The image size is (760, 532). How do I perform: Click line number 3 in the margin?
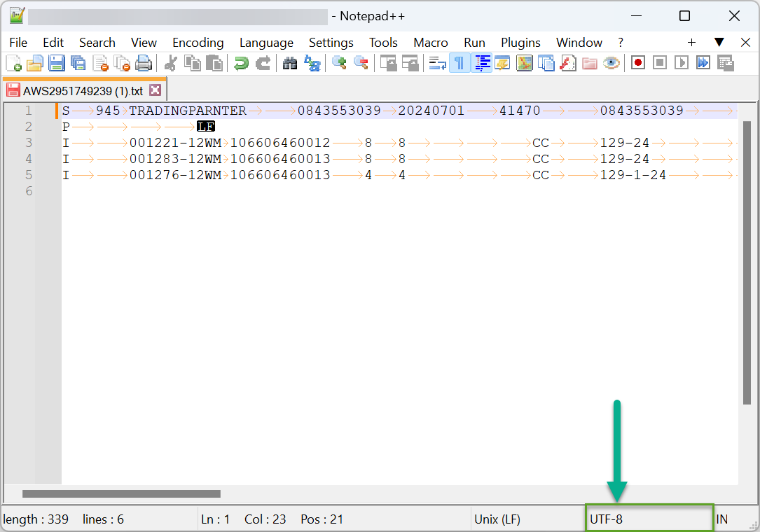(x=28, y=142)
